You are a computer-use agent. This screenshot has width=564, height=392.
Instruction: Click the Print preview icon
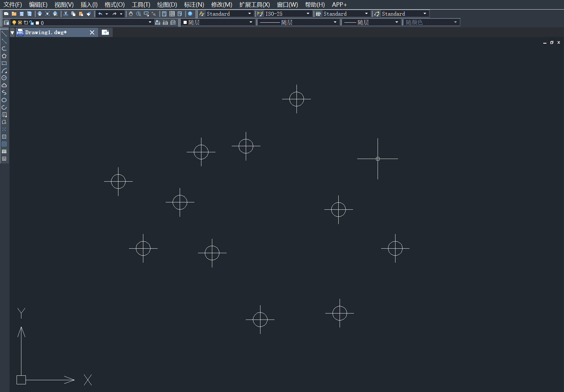[47, 14]
